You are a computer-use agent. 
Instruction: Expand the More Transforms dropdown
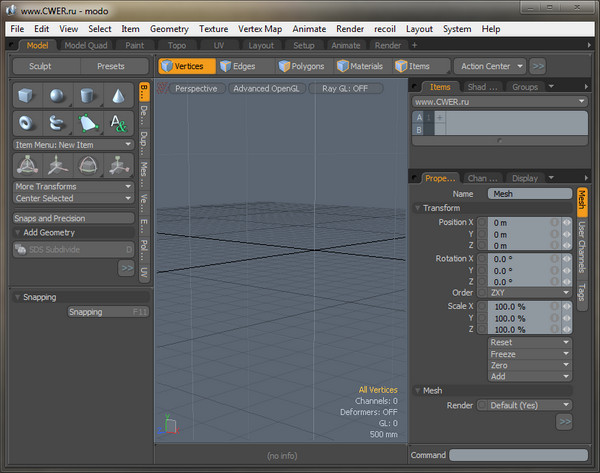[x=73, y=186]
